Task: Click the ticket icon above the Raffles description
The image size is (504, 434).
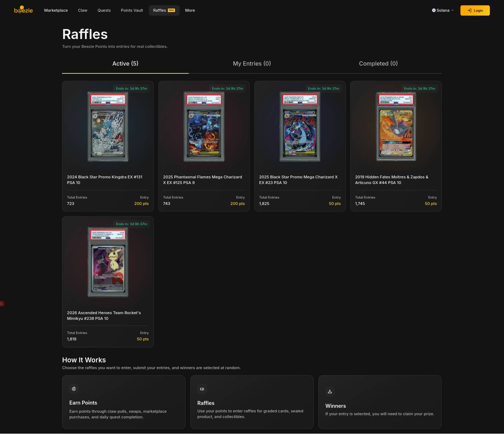Action: pos(202,389)
